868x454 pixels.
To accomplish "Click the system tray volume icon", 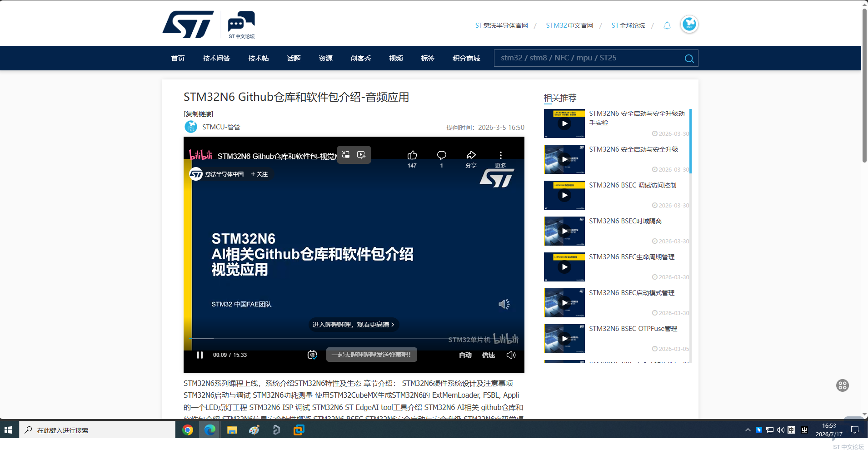I will pyautogui.click(x=780, y=430).
